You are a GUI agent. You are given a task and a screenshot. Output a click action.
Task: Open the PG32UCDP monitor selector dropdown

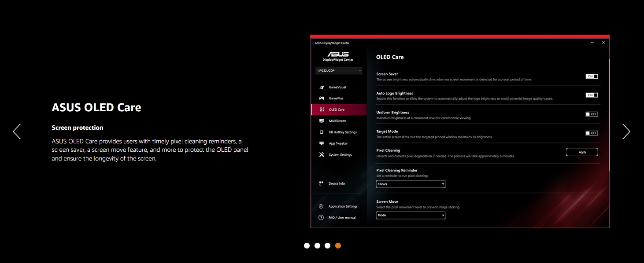pos(339,70)
